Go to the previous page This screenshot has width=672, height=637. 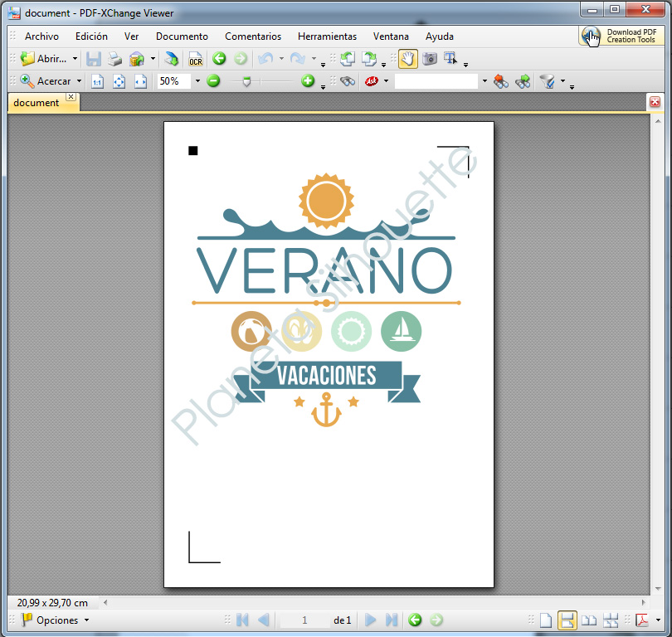pos(264,620)
